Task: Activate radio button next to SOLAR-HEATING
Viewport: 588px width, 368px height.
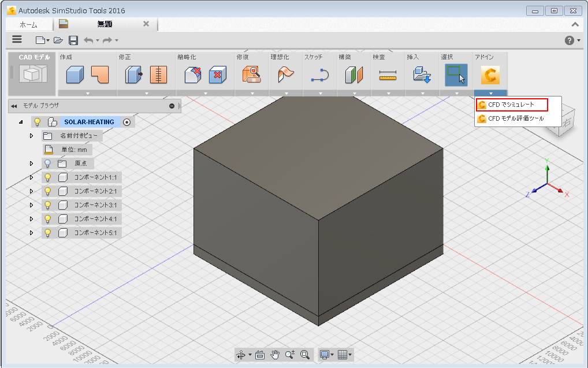Action: (x=126, y=122)
